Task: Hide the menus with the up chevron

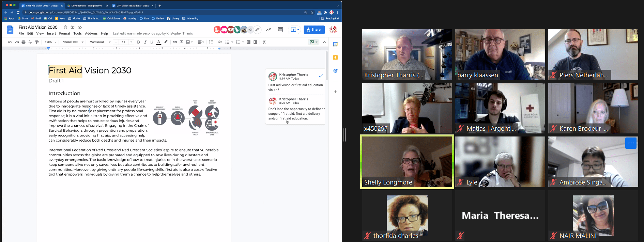Action: [x=324, y=42]
